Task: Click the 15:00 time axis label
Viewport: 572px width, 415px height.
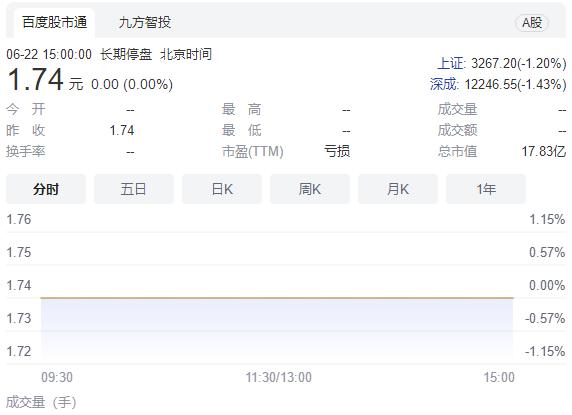Action: pos(499,377)
